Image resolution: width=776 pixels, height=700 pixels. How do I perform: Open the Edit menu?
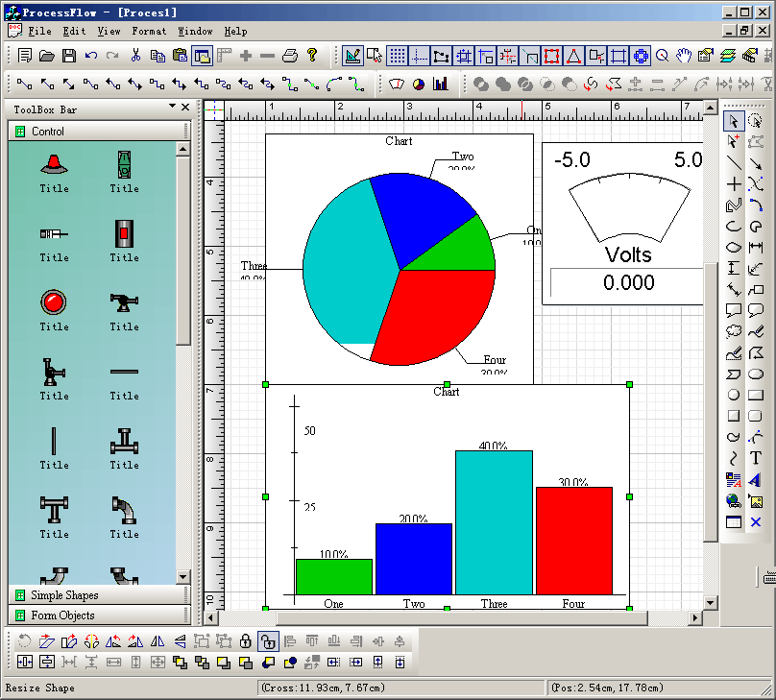point(74,31)
